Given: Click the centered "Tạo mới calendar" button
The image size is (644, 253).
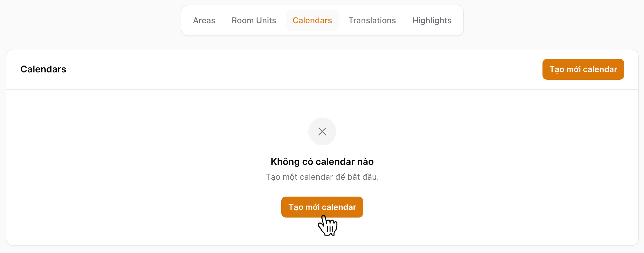Looking at the screenshot, I should click(x=322, y=207).
